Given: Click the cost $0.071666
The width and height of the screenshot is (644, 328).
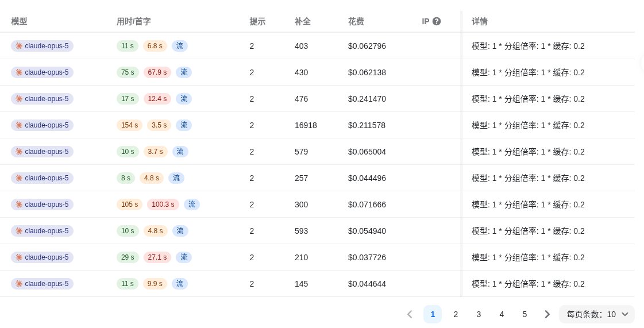Looking at the screenshot, I should (367, 204).
